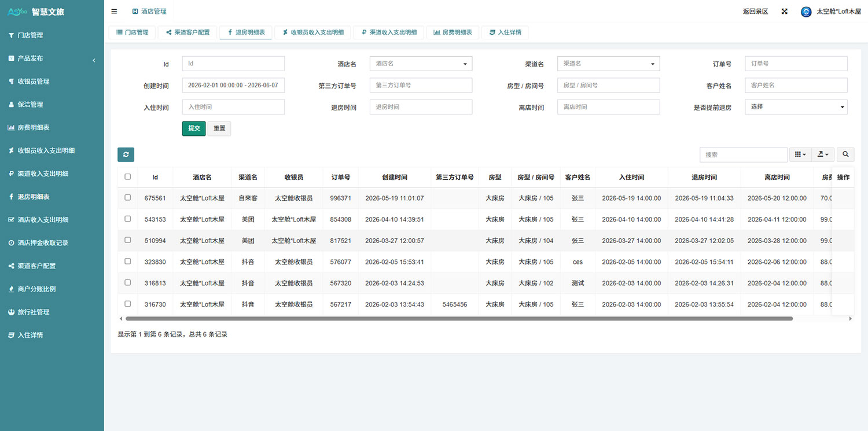Focus the 房型 / 房间号 filter input
The width and height of the screenshot is (868, 431).
click(608, 85)
